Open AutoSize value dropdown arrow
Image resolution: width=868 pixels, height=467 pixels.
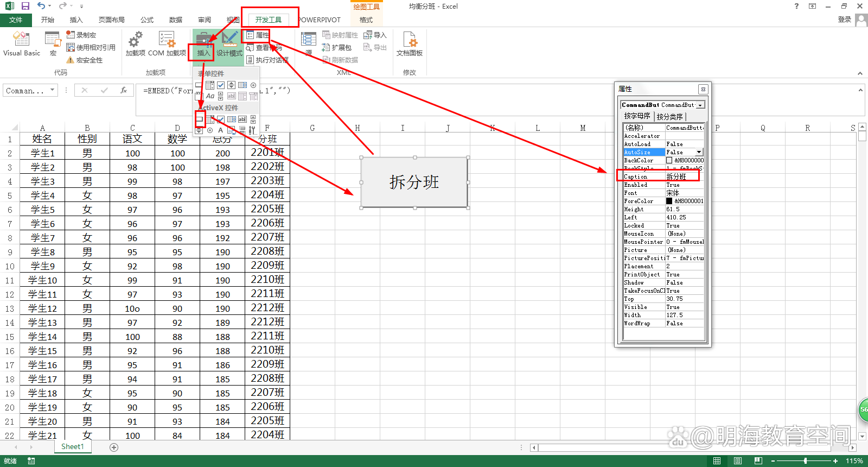(699, 152)
